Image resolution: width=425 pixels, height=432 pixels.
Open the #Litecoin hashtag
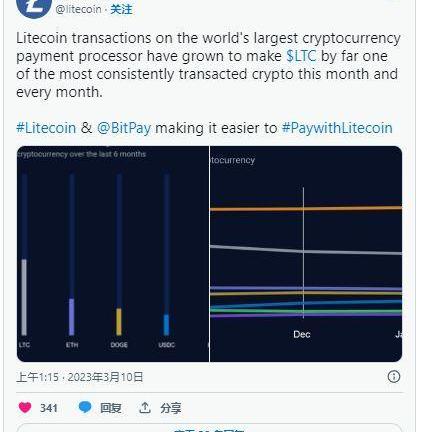coord(46,128)
